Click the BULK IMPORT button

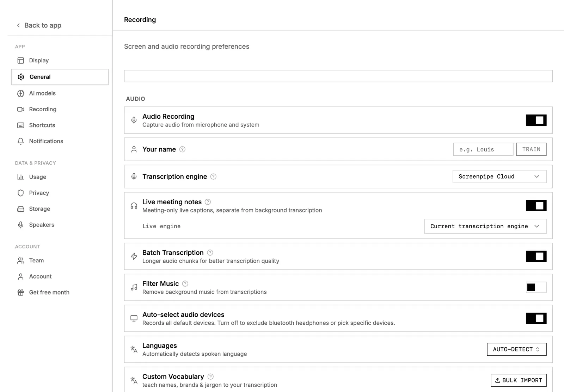(x=519, y=380)
